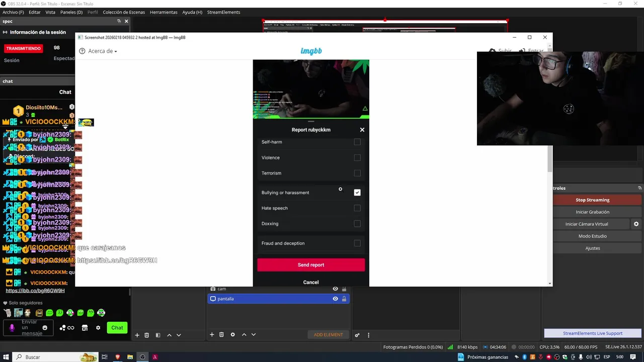
Task: Click the report sheet drag handle
Action: click(311, 121)
